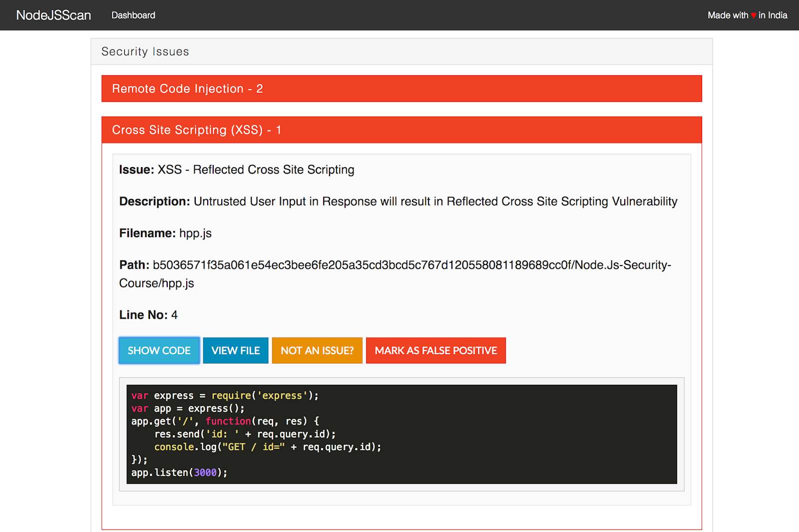Click the vulnerability Description text
799x532 pixels.
point(434,202)
